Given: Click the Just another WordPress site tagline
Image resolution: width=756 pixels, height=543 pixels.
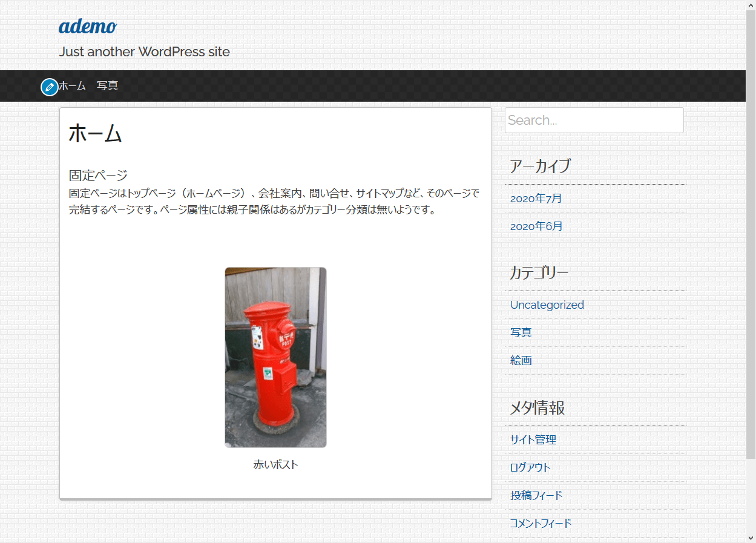Looking at the screenshot, I should 145,52.
